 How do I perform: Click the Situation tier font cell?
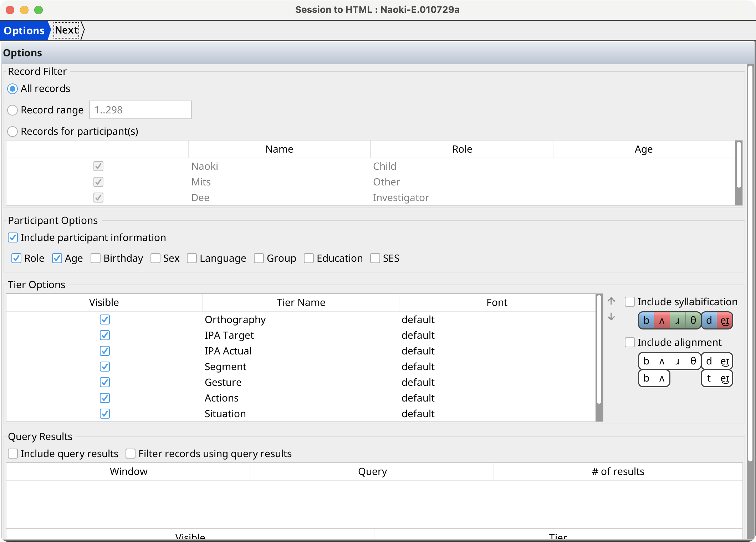[x=497, y=414]
